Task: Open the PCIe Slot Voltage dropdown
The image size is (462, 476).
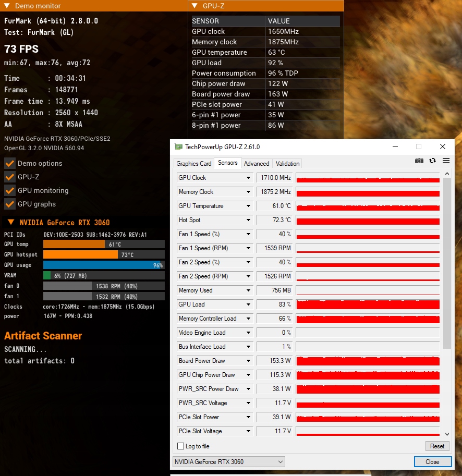Action: click(x=248, y=431)
